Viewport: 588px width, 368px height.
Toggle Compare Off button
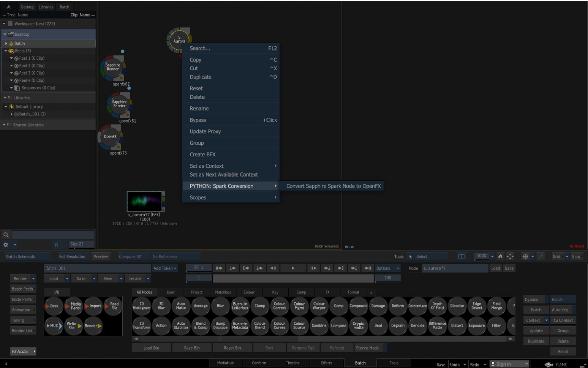[x=133, y=257]
